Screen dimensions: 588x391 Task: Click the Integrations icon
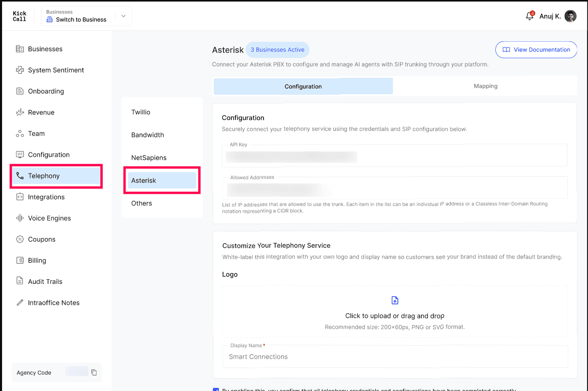click(20, 197)
